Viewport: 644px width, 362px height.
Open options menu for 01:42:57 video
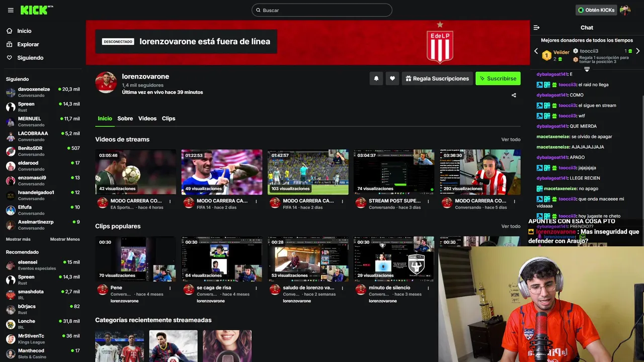click(x=342, y=201)
